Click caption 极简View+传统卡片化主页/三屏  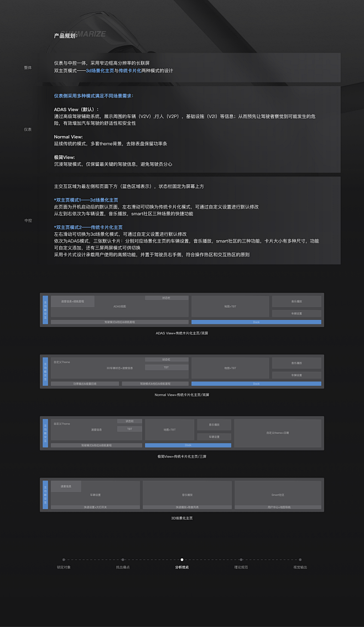pos(182,456)
